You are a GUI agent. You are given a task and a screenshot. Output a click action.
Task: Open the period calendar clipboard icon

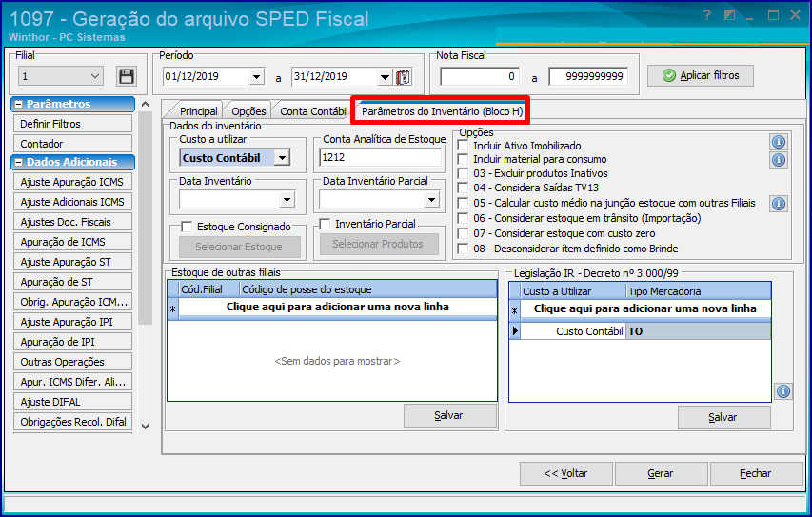403,77
